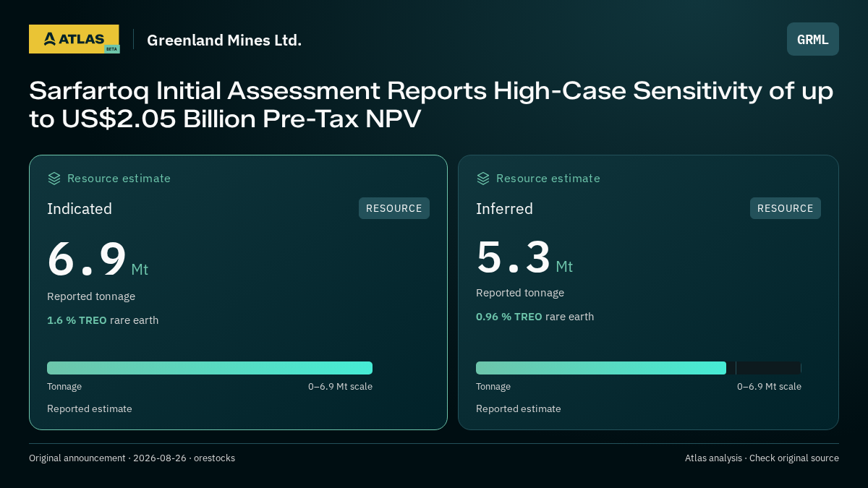
Task: Click the 5.3 Mt tonnage value
Action: click(x=524, y=257)
